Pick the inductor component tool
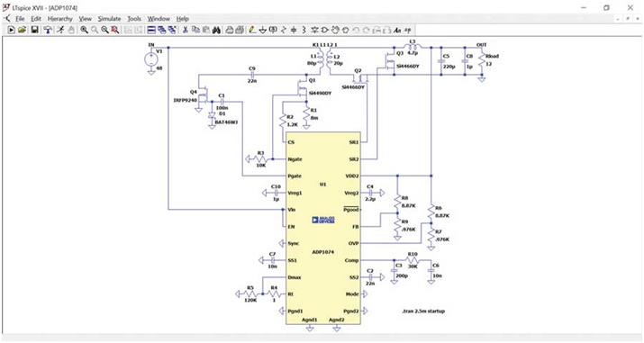 [304, 30]
